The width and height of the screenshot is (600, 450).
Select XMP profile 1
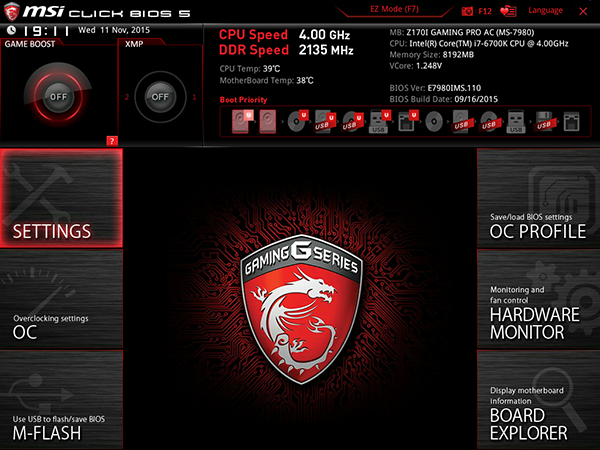194,97
